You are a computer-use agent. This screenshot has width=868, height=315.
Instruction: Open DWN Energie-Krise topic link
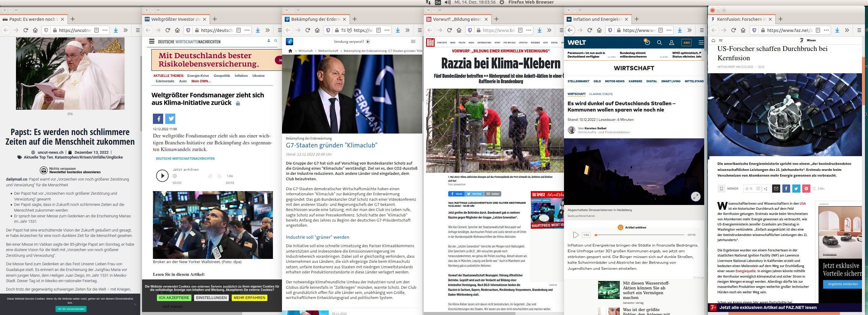click(198, 76)
